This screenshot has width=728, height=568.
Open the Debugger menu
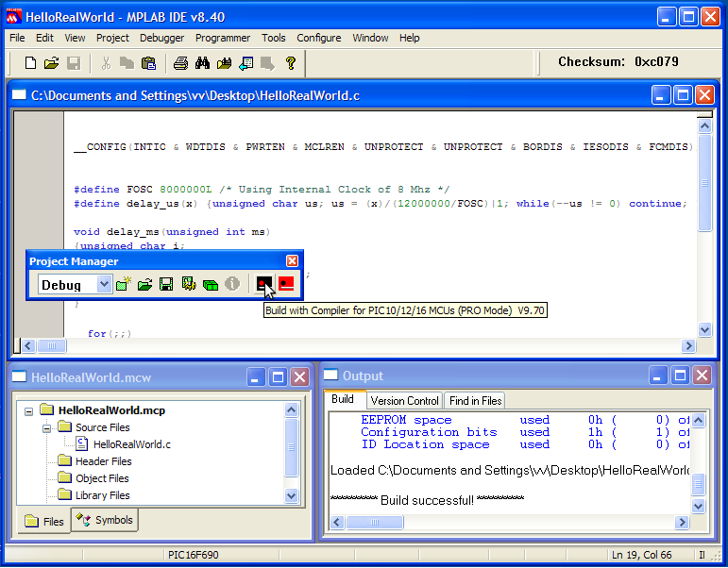pyautogui.click(x=161, y=38)
